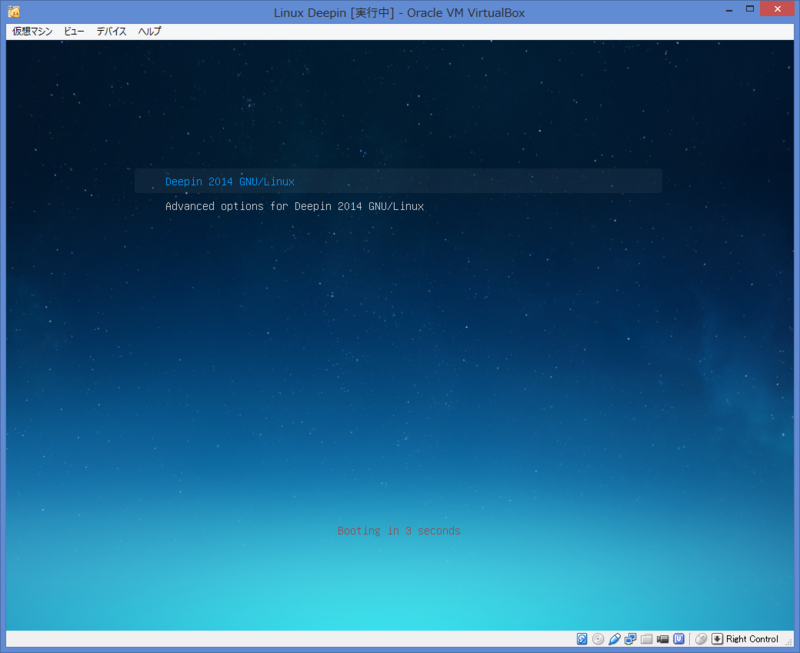
Task: Maximize the VirtualBox window
Action: tap(750, 9)
